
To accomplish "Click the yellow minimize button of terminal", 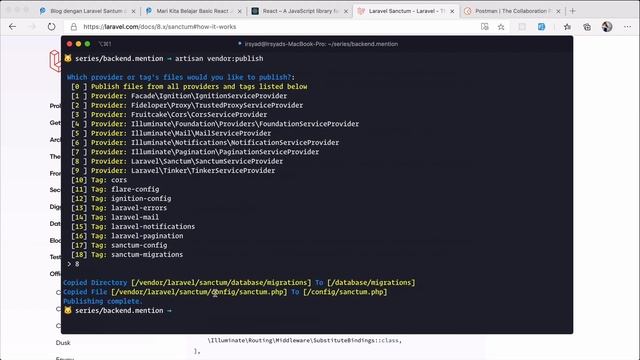I will point(78,44).
